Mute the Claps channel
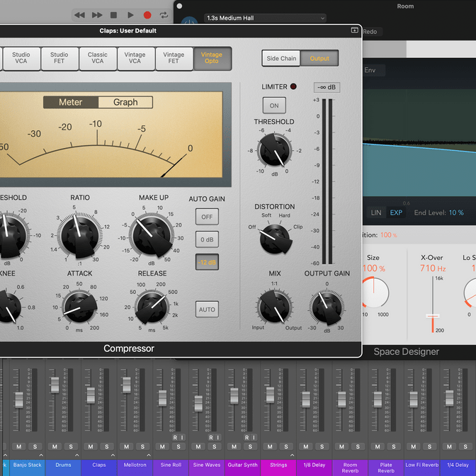This screenshot has height=476, width=476. click(91, 446)
